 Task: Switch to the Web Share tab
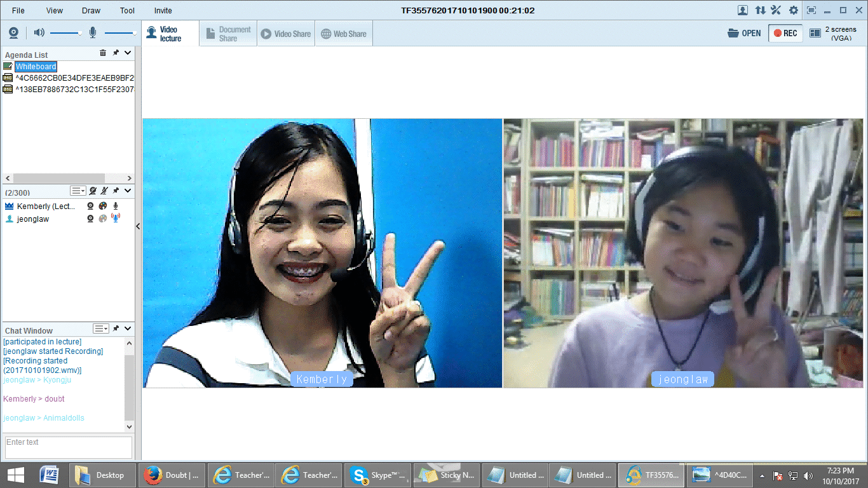click(x=343, y=34)
